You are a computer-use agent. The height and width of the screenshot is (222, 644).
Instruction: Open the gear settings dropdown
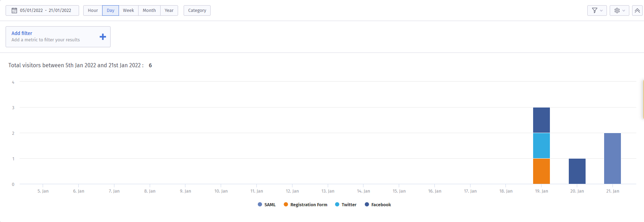619,11
